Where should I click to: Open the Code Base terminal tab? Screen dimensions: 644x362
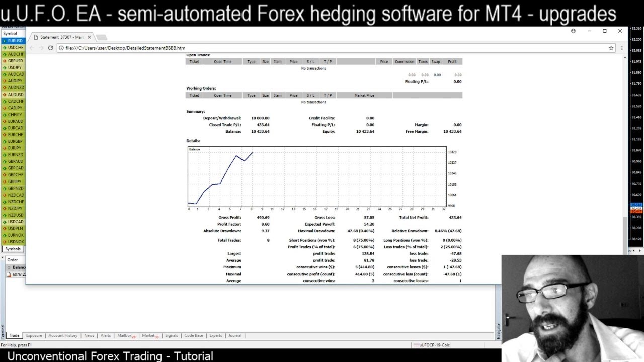[x=194, y=335]
